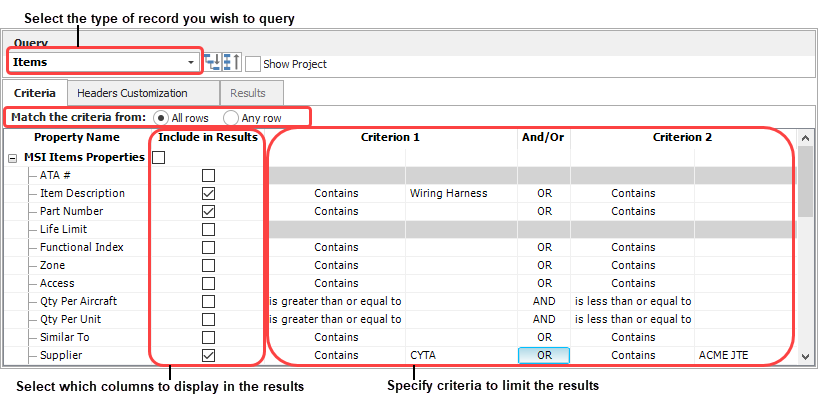The height and width of the screenshot is (394, 818).
Task: Click the Criterion 1 column header
Action: coord(390,138)
